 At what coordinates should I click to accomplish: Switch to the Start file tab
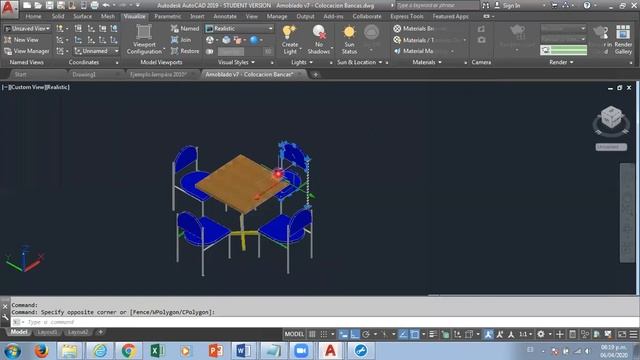coord(20,74)
